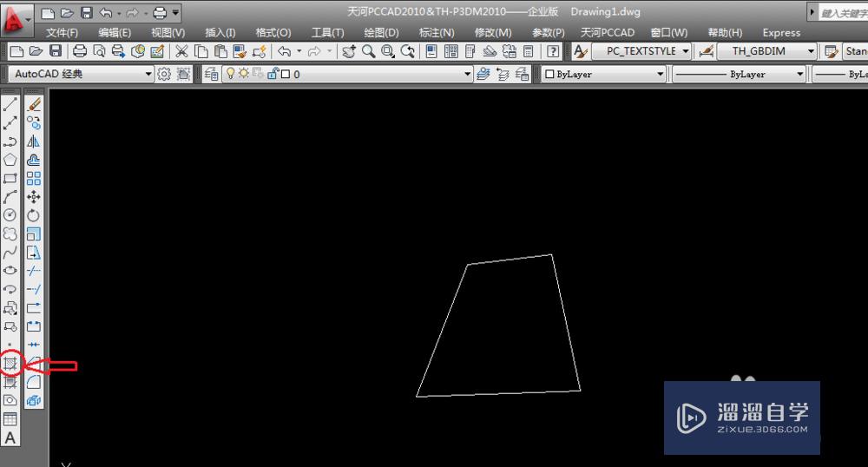
Task: Select the Scale modify tool
Action: coord(34,233)
